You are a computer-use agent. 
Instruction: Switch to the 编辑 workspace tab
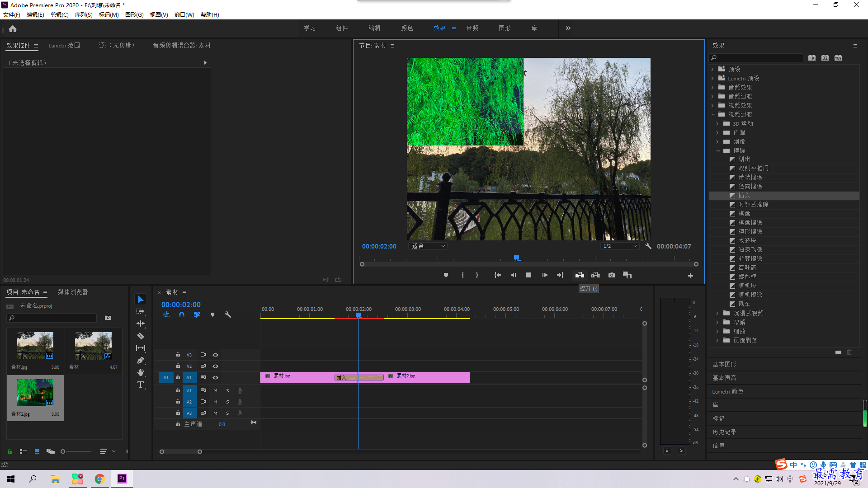(x=374, y=28)
